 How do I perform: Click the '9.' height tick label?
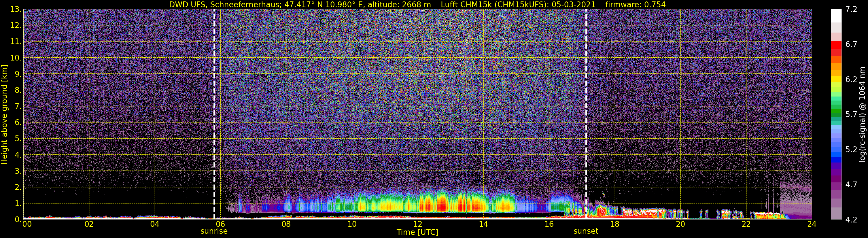point(18,74)
